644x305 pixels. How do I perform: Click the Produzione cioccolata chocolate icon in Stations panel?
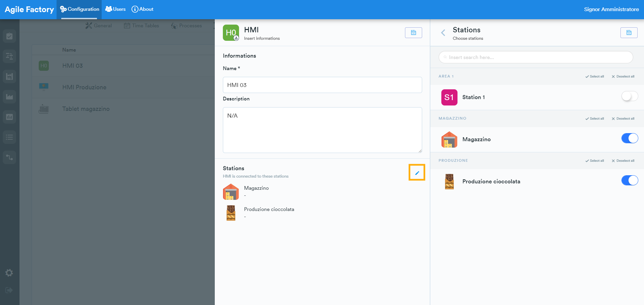[x=449, y=182]
